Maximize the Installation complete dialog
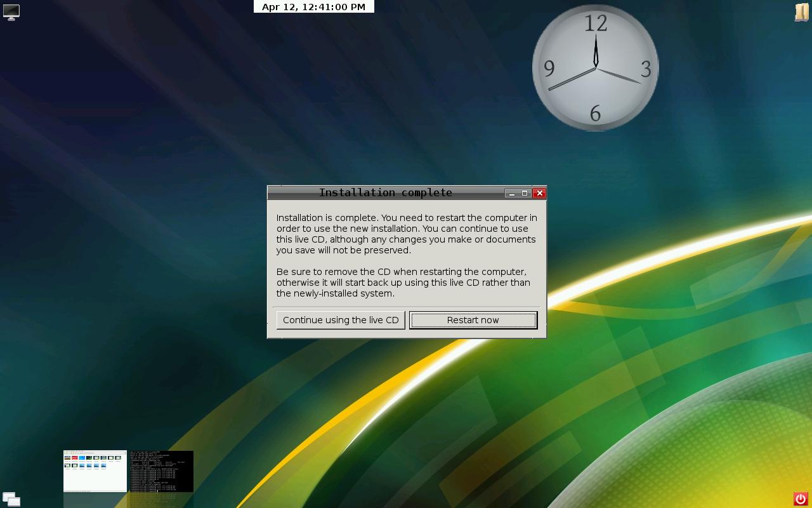 point(525,193)
